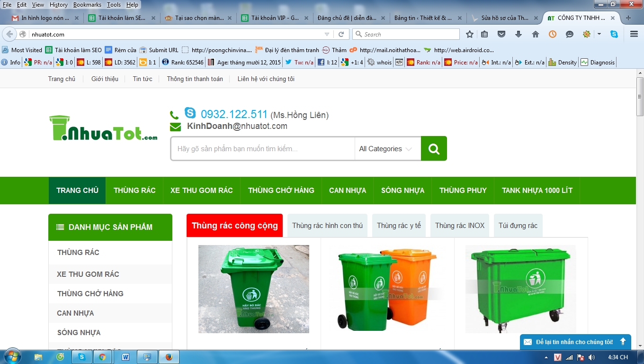This screenshot has height=364, width=644.
Task: Open Windows Explorer folder on taskbar
Action: 38,357
